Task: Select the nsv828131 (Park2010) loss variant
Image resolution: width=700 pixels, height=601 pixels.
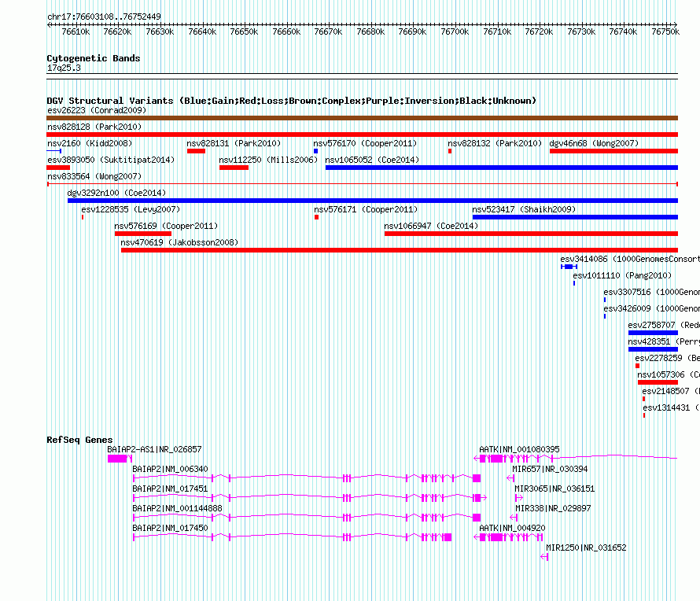Action: point(234,143)
